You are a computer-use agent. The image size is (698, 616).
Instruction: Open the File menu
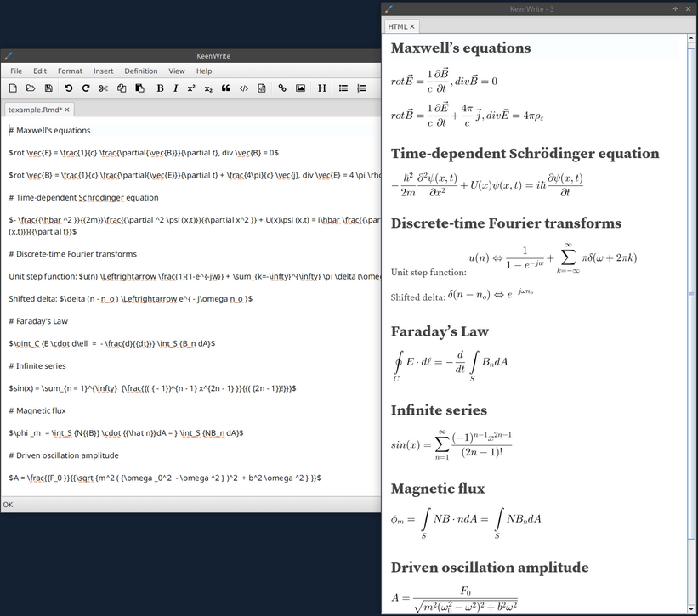pyautogui.click(x=16, y=71)
